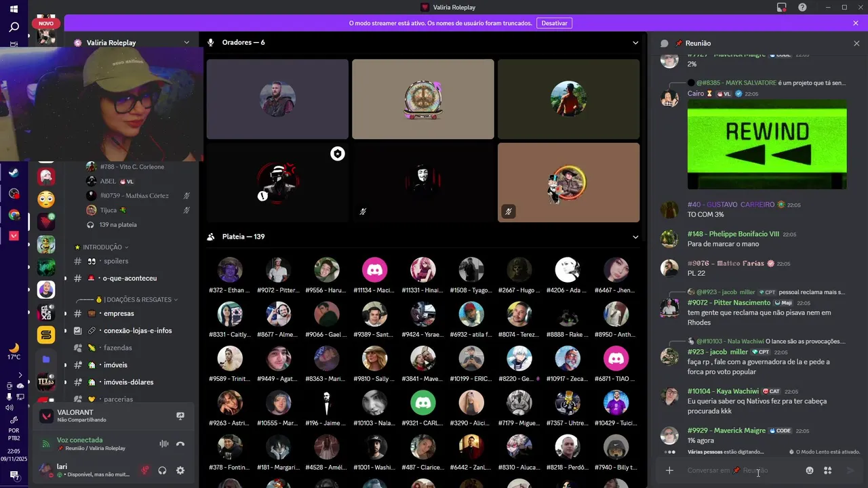Close the streamer mode banner

click(x=856, y=23)
